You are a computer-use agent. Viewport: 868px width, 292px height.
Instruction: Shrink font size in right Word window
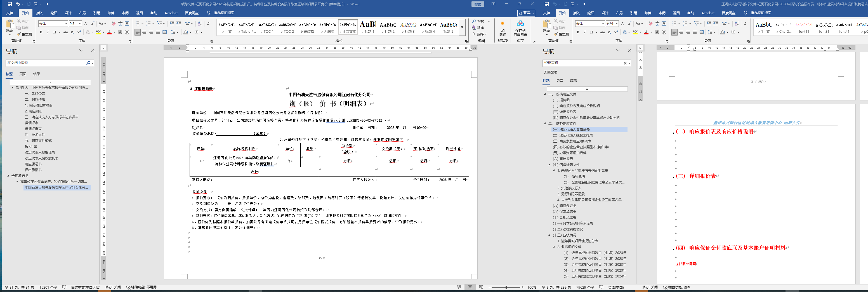click(x=629, y=23)
